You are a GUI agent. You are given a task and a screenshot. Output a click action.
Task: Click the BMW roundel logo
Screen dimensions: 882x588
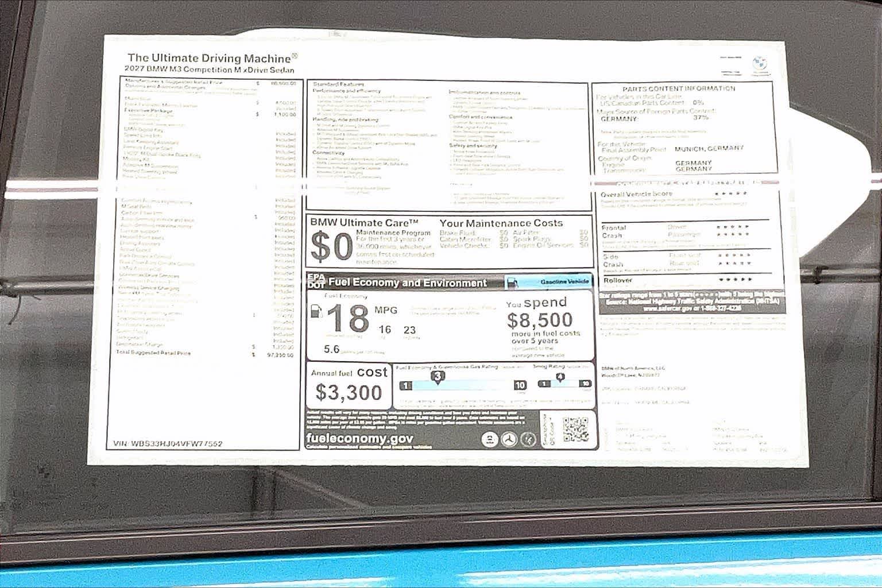click(x=761, y=62)
